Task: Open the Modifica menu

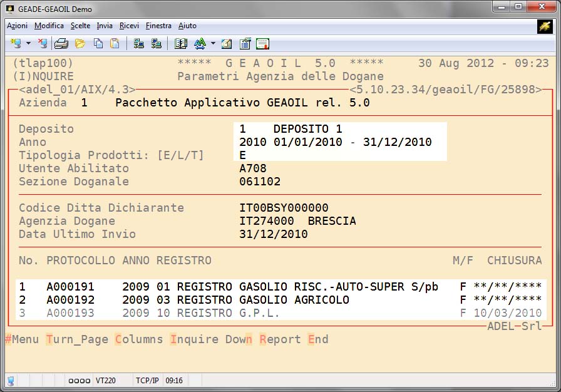Action: (49, 26)
